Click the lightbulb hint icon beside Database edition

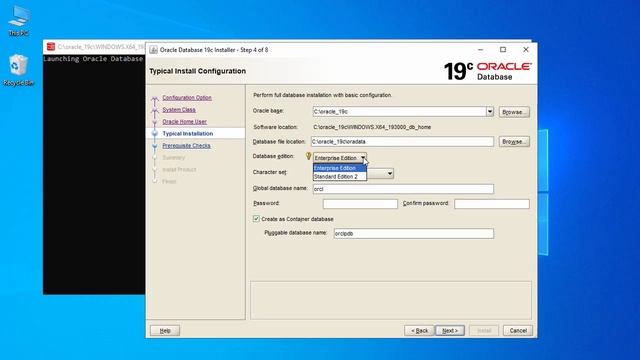[308, 156]
